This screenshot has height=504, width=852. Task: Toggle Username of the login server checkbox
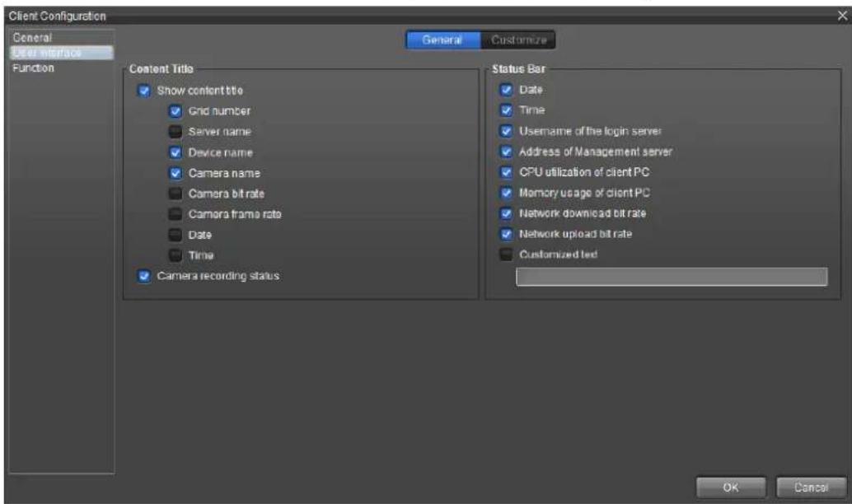506,131
